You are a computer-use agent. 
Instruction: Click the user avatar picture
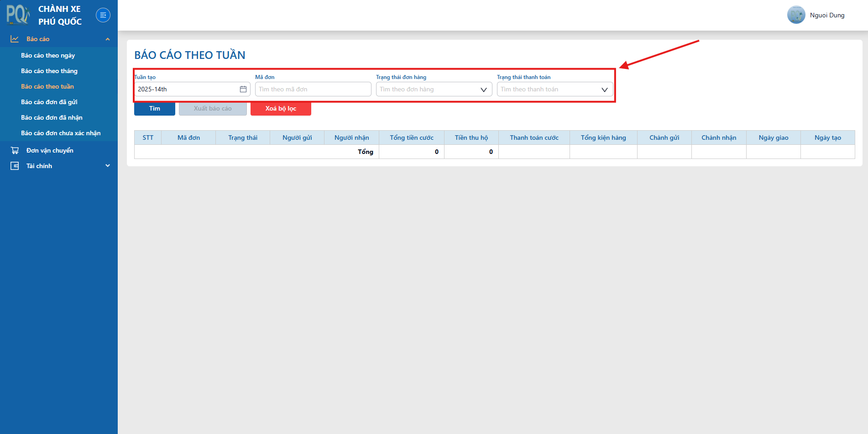coord(796,15)
